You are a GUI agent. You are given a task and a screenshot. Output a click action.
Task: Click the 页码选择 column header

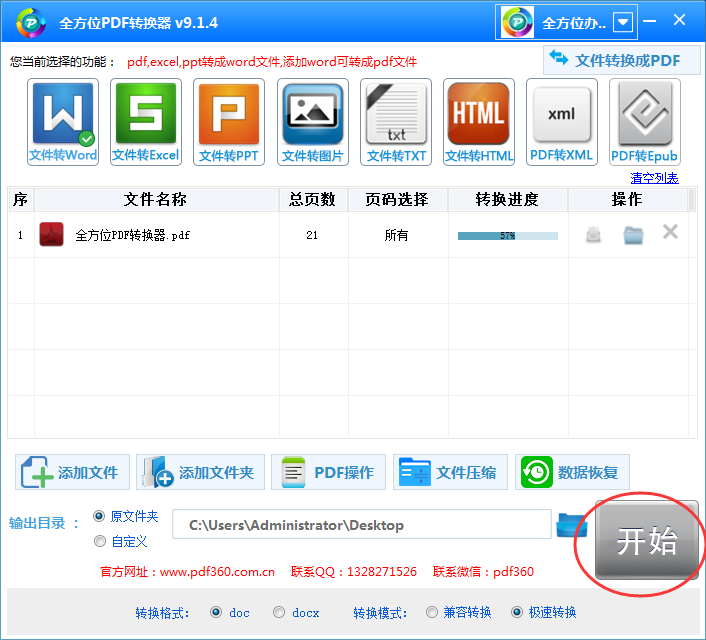[x=398, y=200]
